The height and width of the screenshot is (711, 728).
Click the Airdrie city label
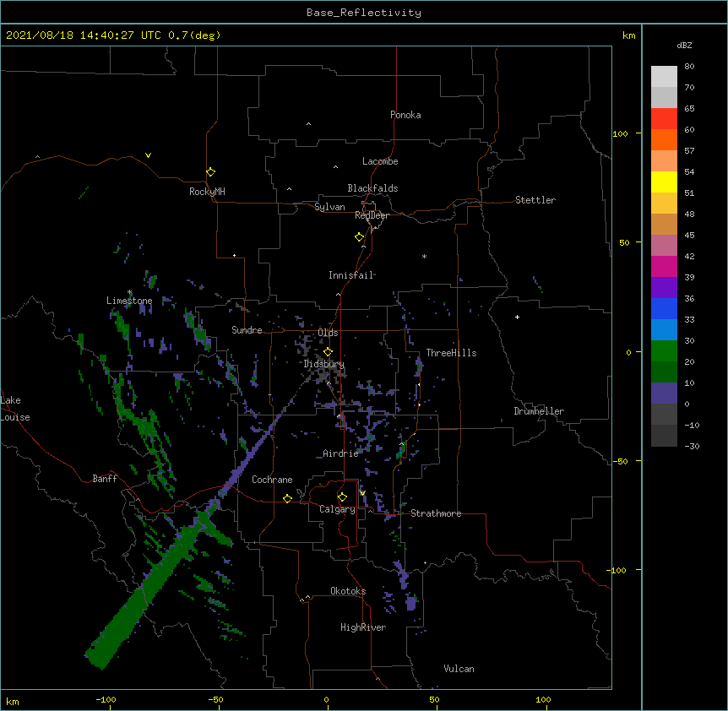(x=340, y=453)
